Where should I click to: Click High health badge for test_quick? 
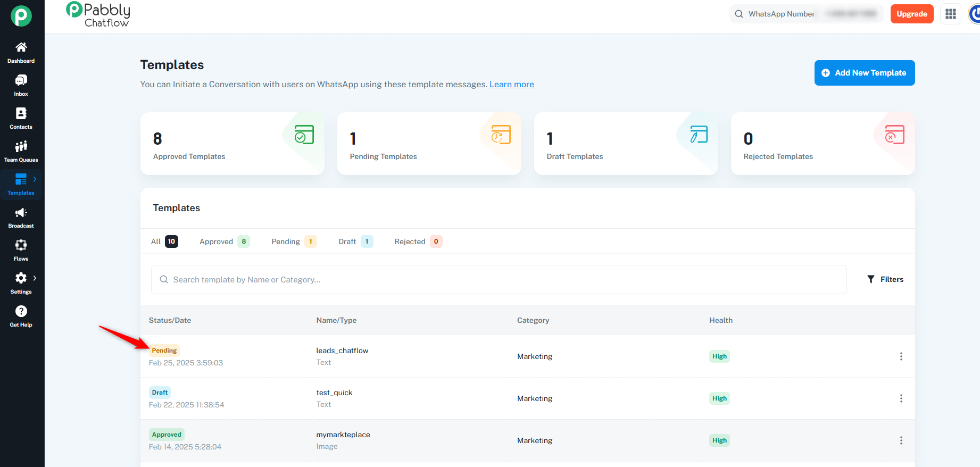[x=719, y=398]
